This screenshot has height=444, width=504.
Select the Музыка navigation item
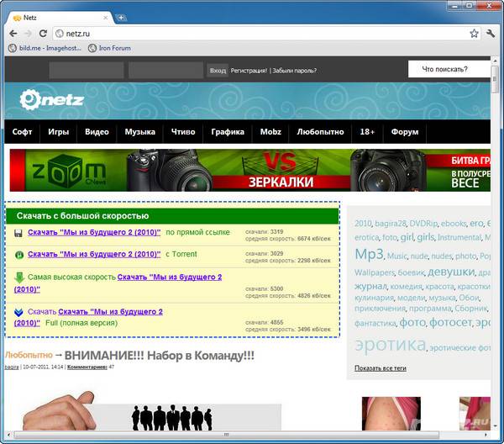[x=140, y=132]
